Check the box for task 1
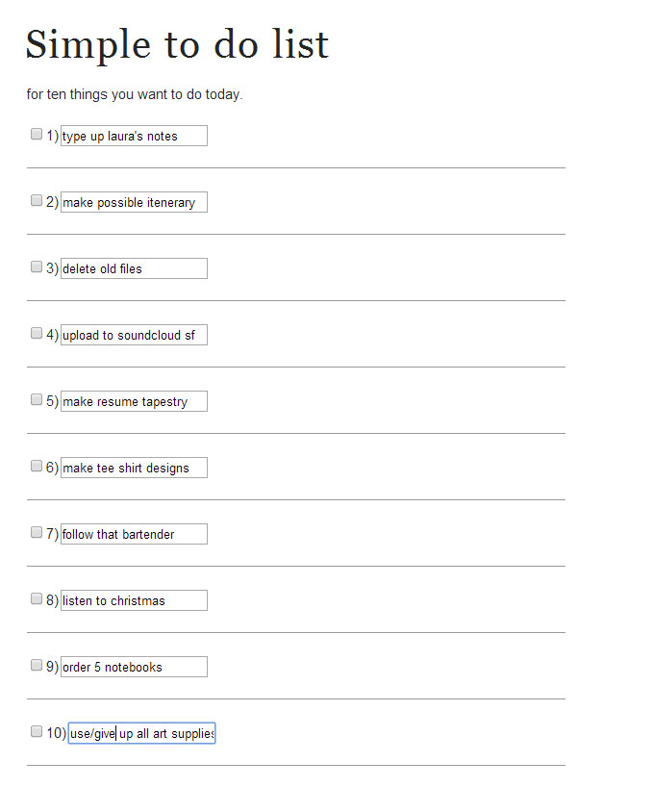Image resolution: width=654 pixels, height=812 pixels. coord(37,135)
